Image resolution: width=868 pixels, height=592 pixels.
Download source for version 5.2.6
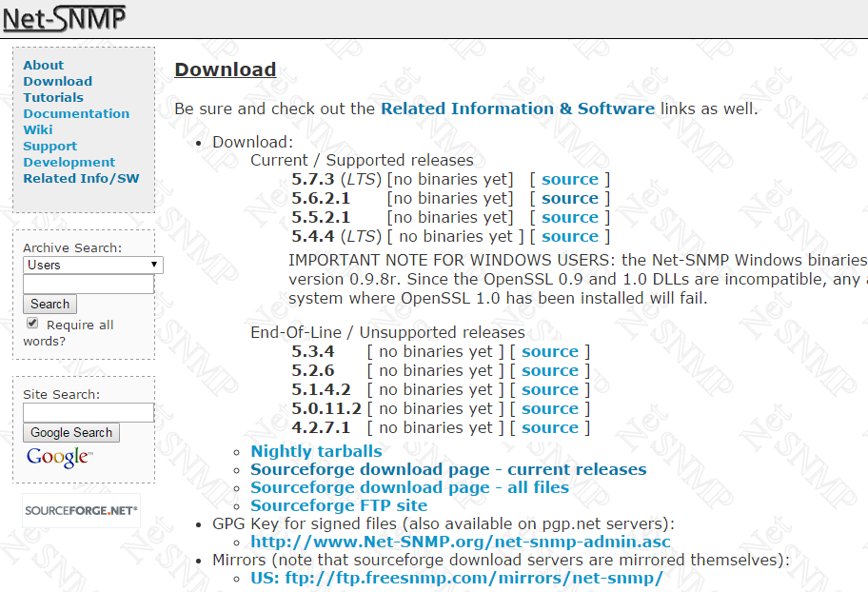(550, 370)
